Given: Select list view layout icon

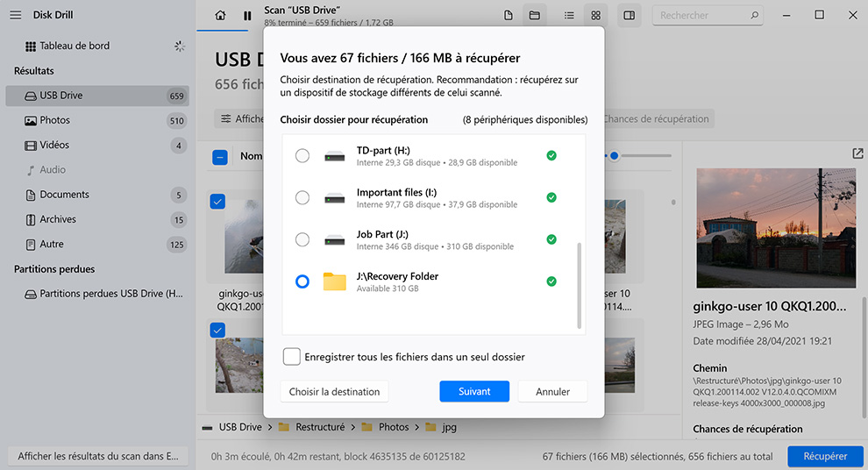Looking at the screenshot, I should pos(569,16).
